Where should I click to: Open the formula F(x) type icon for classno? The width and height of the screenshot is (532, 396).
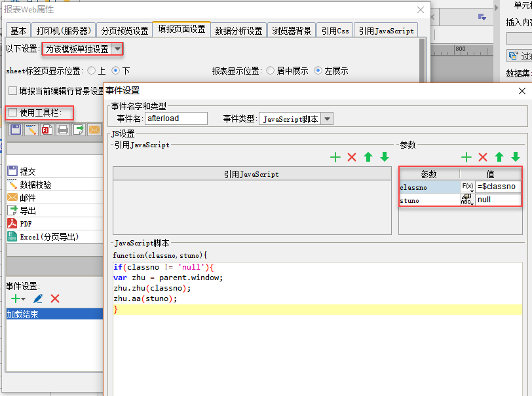(x=468, y=187)
